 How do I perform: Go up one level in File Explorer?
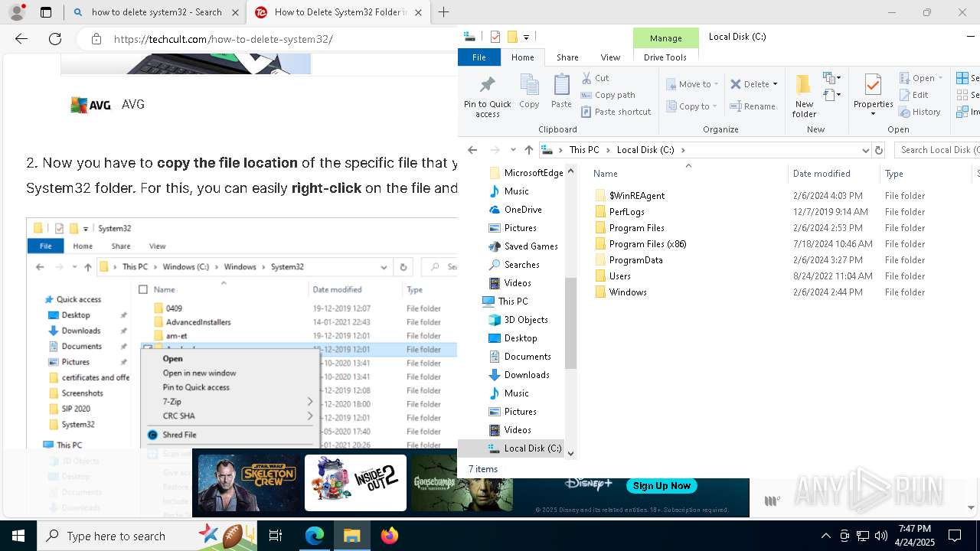(529, 150)
